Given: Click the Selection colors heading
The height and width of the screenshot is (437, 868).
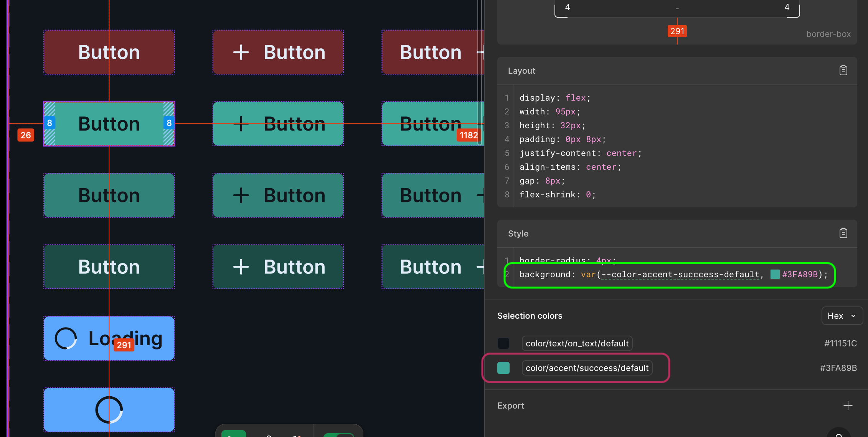Looking at the screenshot, I should tap(530, 316).
